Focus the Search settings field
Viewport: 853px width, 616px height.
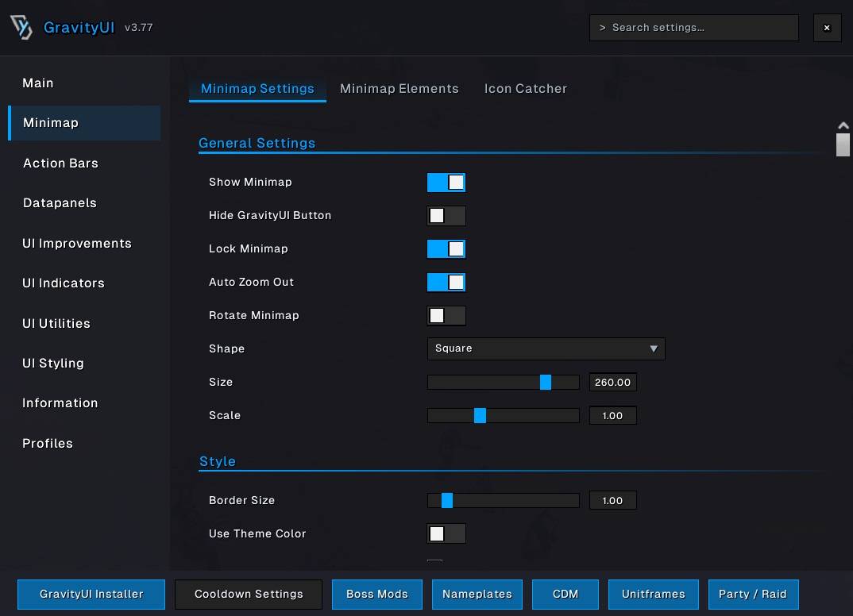click(694, 28)
